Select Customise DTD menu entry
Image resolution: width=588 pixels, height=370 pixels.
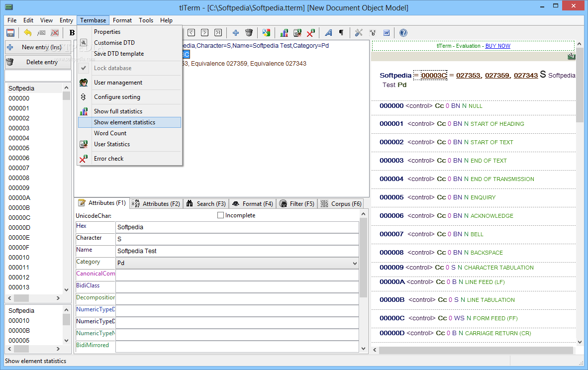129,43
